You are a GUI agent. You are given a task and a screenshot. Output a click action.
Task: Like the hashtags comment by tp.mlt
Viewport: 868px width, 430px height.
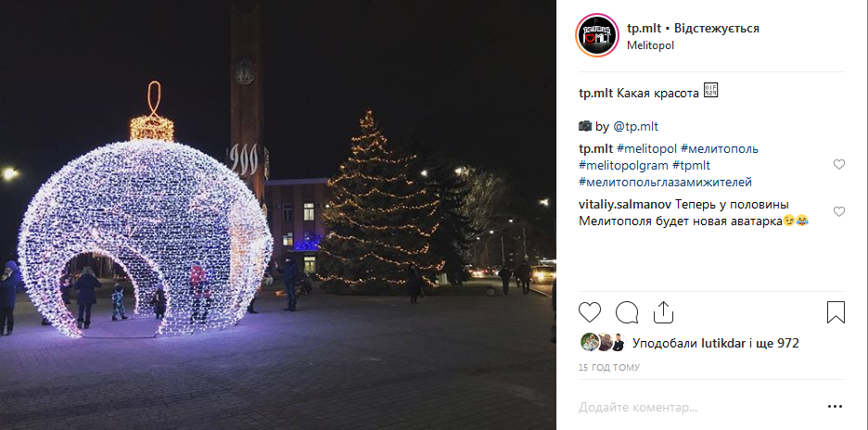[839, 164]
